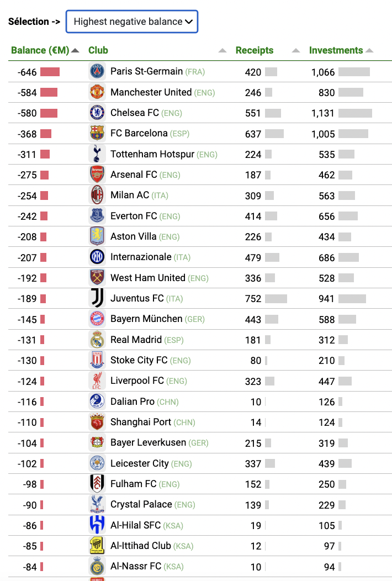Screen dimensions: 392x581
Task: Click the FC Barcelona crest
Action: (97, 133)
